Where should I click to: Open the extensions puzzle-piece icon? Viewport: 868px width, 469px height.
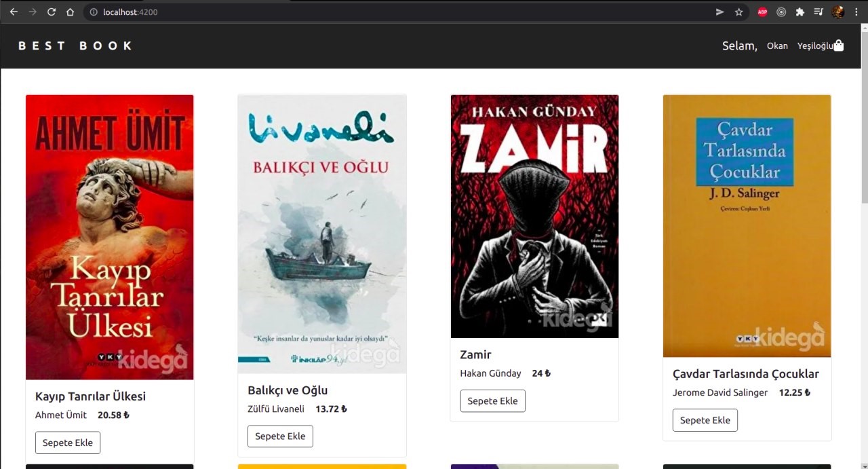point(800,12)
